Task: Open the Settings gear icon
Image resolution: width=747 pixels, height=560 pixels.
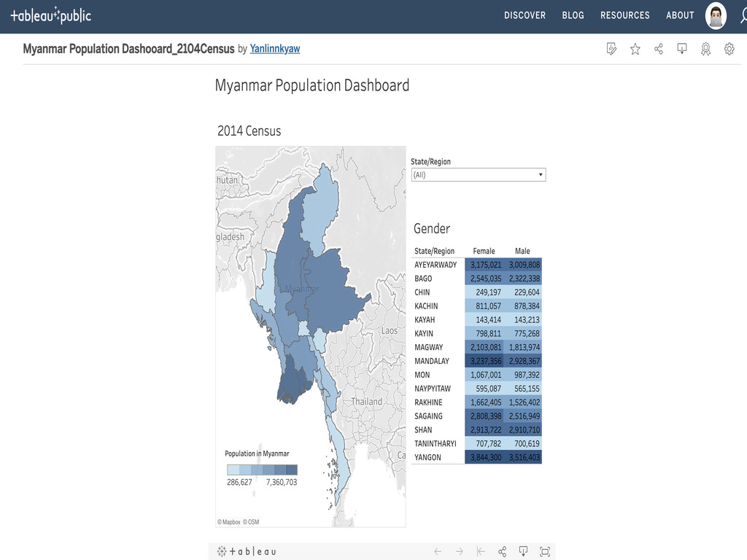Action: coord(728,49)
